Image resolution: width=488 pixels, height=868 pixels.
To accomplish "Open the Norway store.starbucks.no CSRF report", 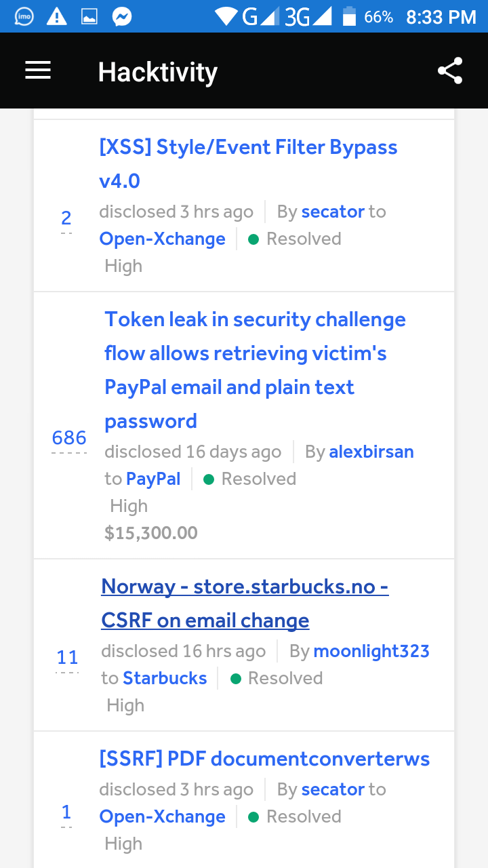I will coord(245,604).
